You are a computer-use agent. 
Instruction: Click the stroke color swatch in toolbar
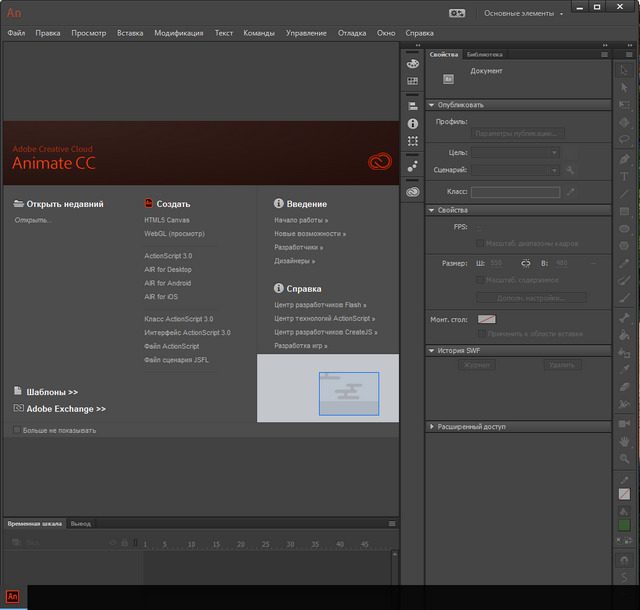(x=624, y=494)
